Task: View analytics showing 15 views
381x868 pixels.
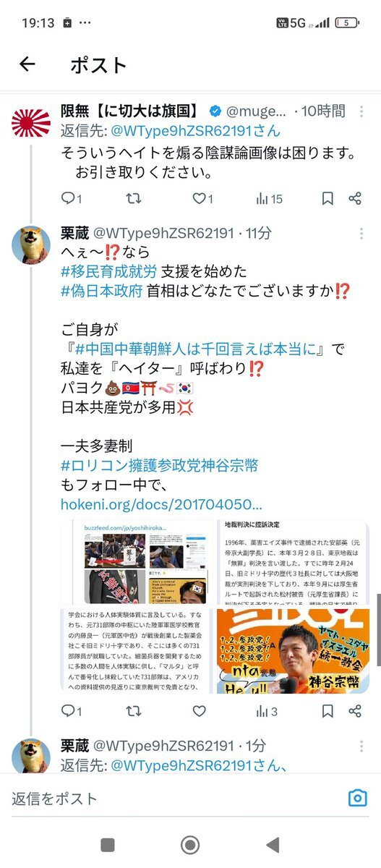Action: click(x=268, y=198)
